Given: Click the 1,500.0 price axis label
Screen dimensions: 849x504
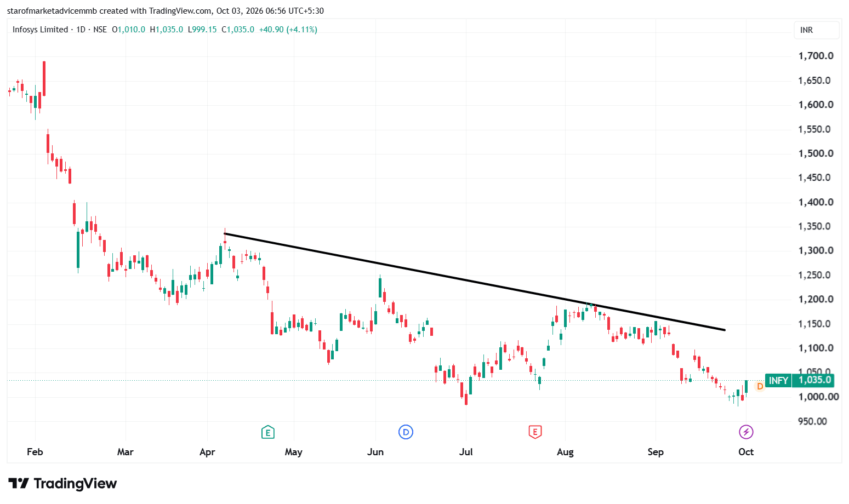Looking at the screenshot, I should (x=816, y=153).
